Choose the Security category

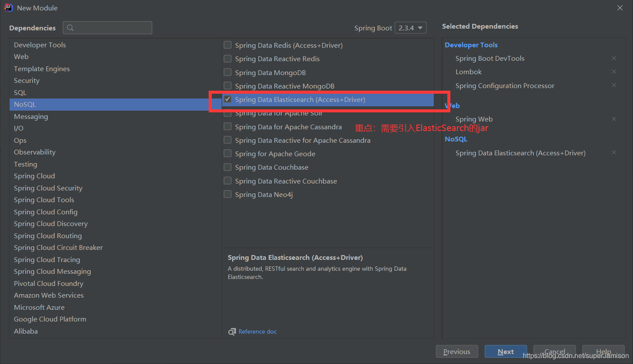point(115,80)
